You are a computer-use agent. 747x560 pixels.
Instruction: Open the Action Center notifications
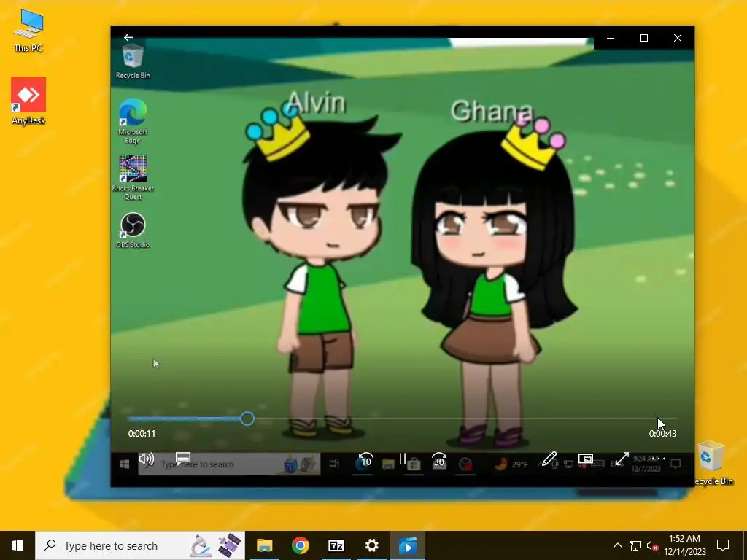[723, 545]
